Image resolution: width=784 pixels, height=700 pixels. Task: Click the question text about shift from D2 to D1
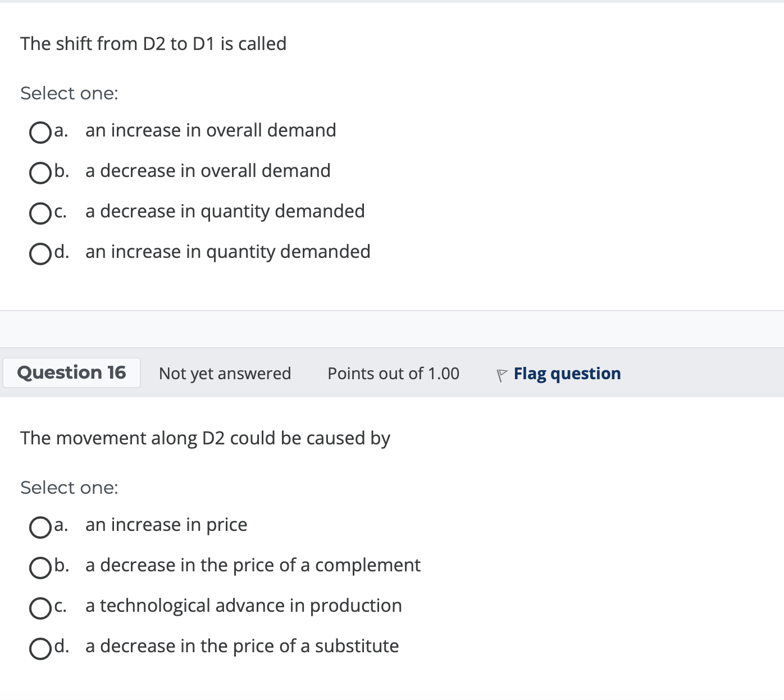click(153, 44)
